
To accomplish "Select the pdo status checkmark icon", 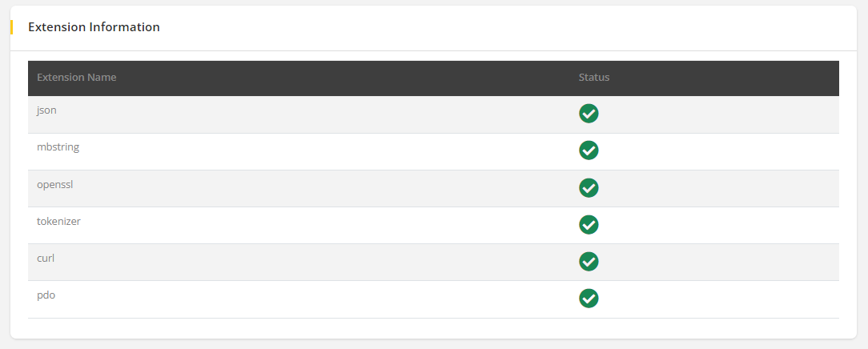I will (589, 299).
